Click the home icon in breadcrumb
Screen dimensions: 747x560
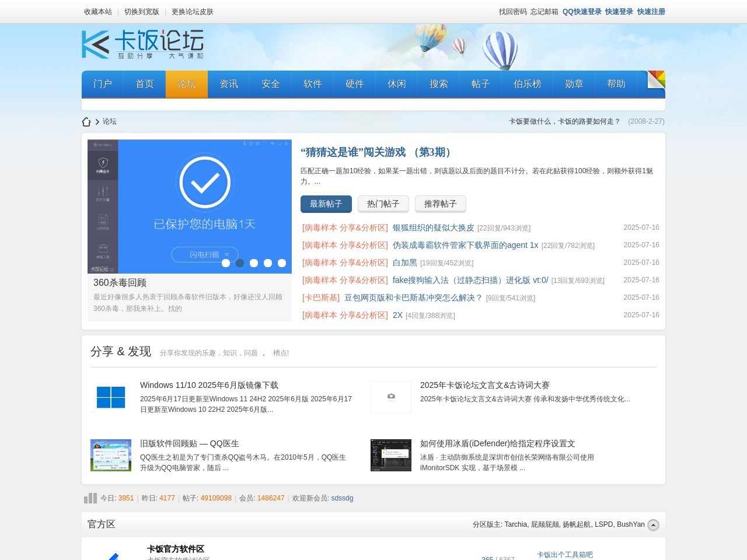(x=86, y=122)
